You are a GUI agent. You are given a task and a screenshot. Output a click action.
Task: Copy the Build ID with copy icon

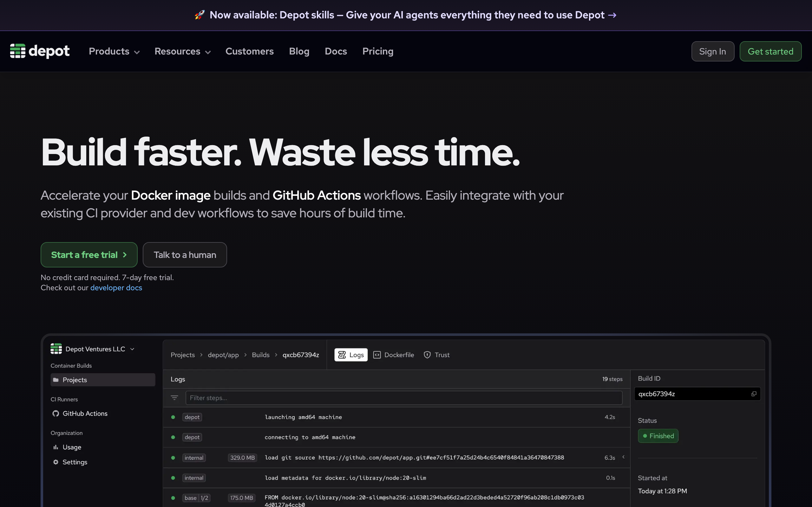click(754, 394)
